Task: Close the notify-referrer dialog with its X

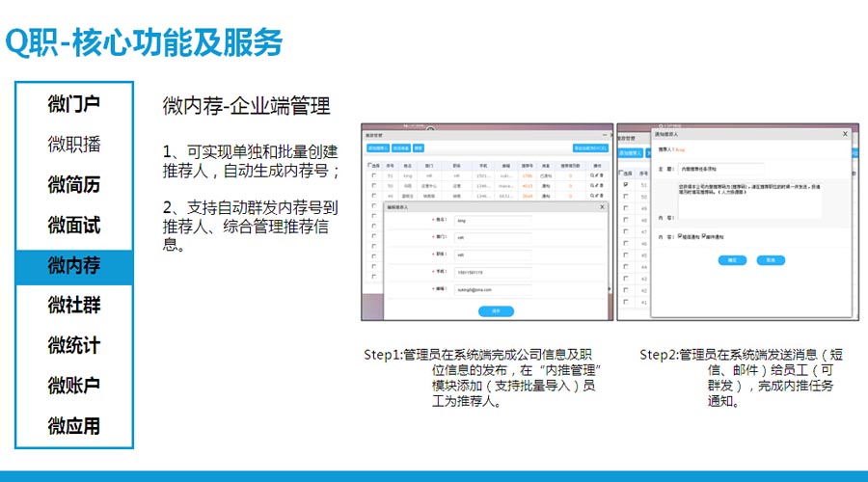Action: (x=845, y=135)
